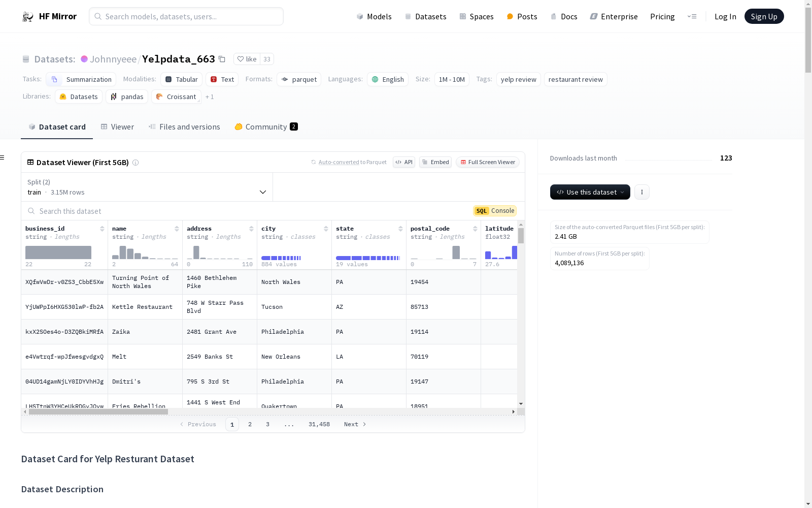
Task: Sort the business_id column
Action: [102, 229]
